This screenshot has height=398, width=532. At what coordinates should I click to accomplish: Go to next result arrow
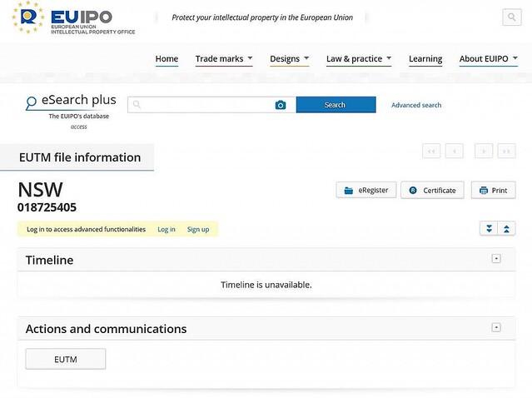(x=483, y=151)
